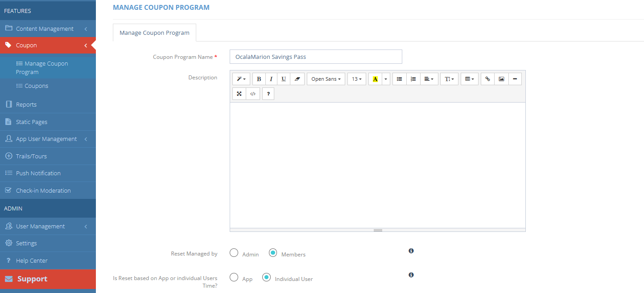The height and width of the screenshot is (293, 644).
Task: Click the Check-in Moderation checkbox icon
Action: click(8, 190)
